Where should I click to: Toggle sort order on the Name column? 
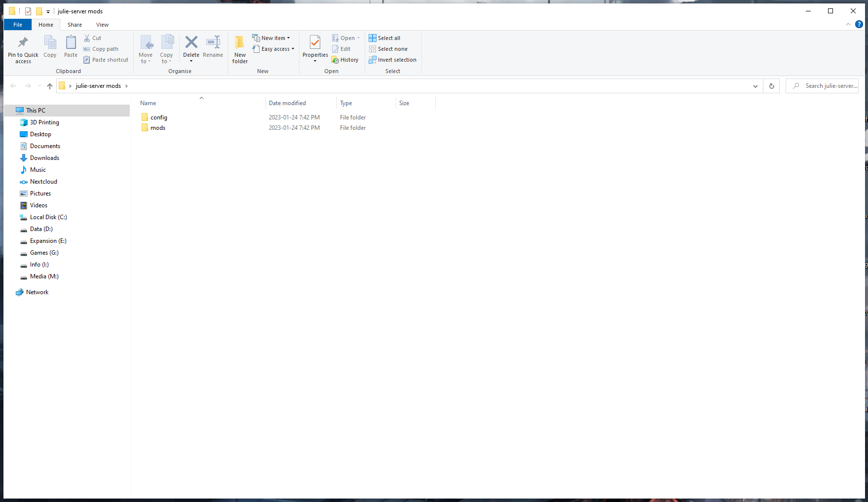click(148, 103)
